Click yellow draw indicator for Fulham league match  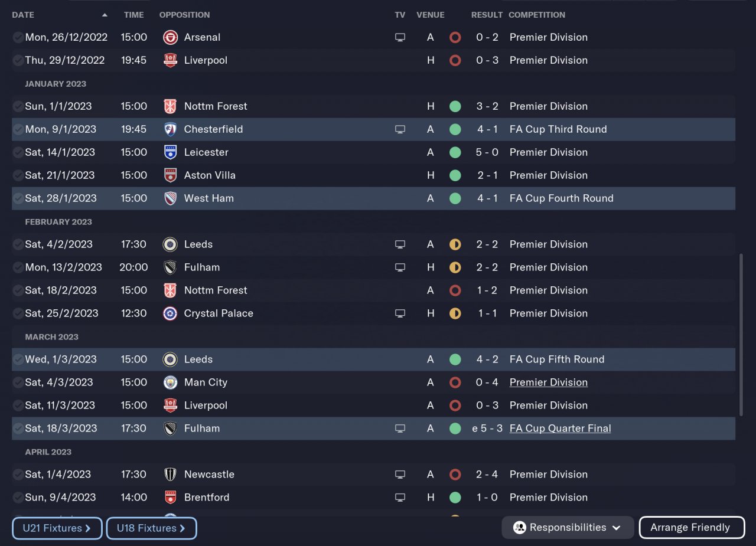[x=455, y=267]
